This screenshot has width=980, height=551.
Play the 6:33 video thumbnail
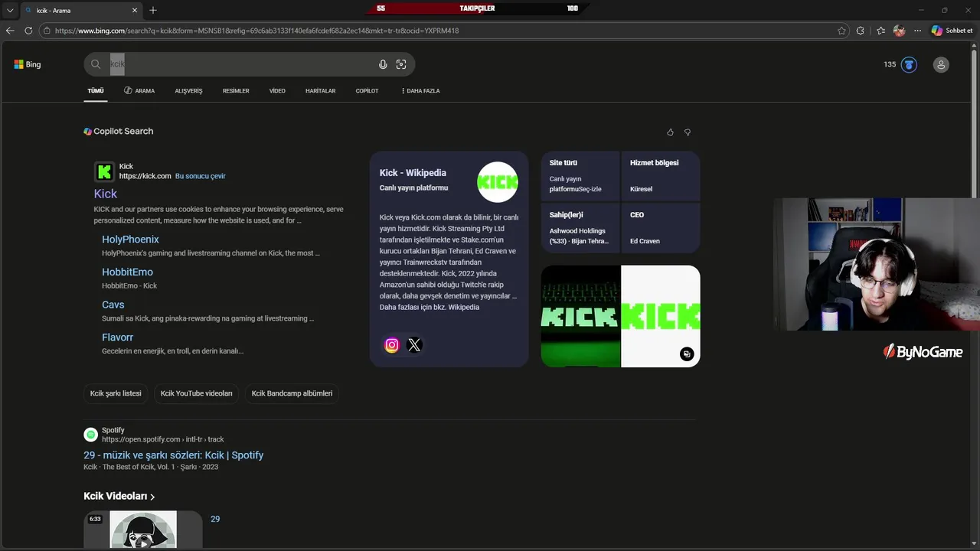click(143, 530)
